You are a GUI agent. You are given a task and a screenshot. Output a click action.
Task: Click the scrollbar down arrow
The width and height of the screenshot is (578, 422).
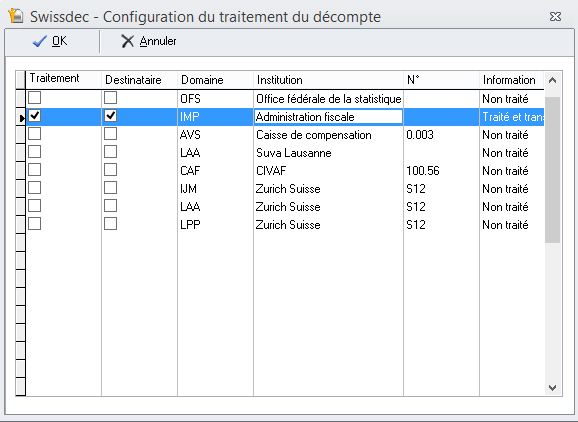[552, 387]
